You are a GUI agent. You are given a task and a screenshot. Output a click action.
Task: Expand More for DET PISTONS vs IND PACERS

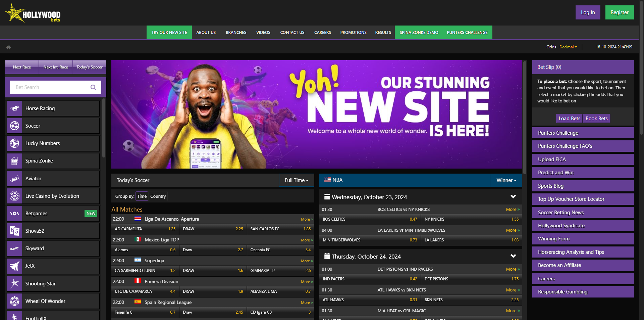pyautogui.click(x=513, y=269)
